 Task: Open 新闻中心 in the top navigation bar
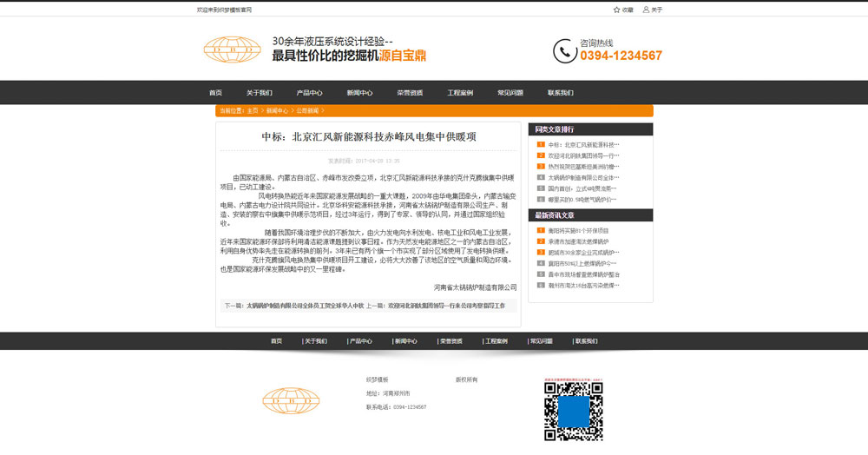click(x=360, y=93)
